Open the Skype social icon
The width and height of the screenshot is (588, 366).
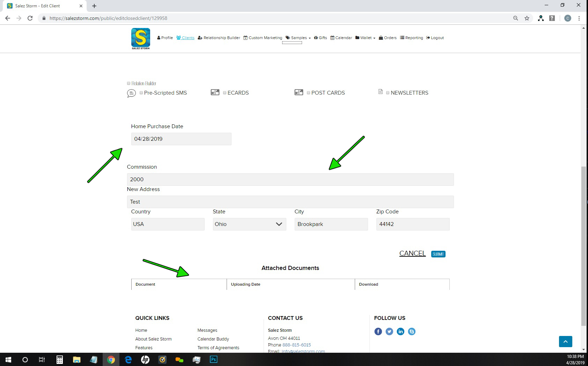(x=412, y=331)
